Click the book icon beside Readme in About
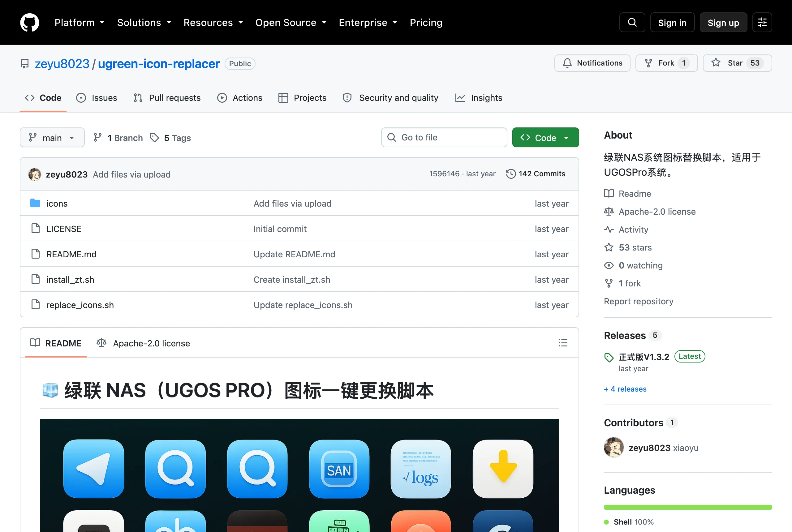The image size is (792, 532). click(609, 194)
